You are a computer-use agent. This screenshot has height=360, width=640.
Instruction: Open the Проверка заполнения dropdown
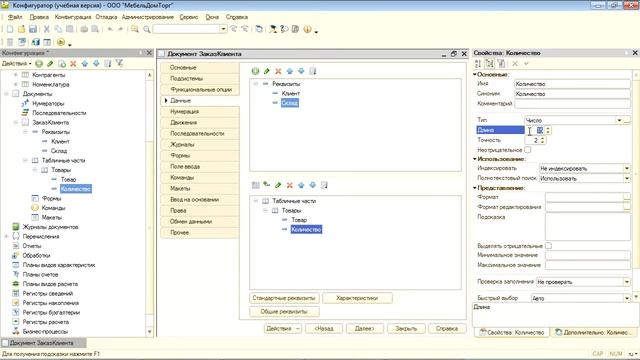coord(627,282)
